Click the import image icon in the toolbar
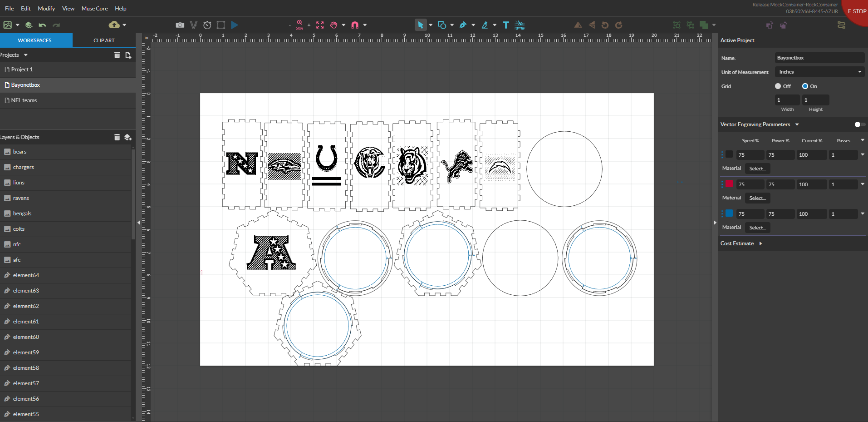The image size is (868, 422). click(7, 25)
